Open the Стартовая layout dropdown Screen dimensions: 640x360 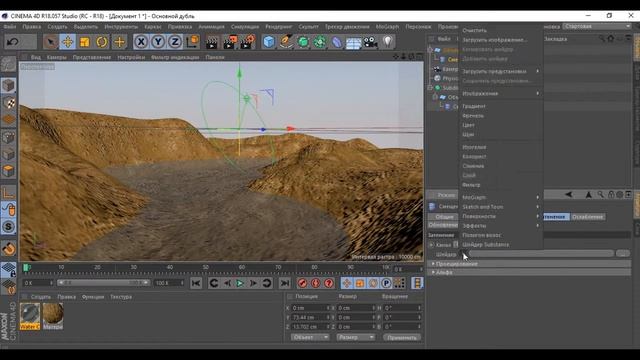tap(597, 26)
